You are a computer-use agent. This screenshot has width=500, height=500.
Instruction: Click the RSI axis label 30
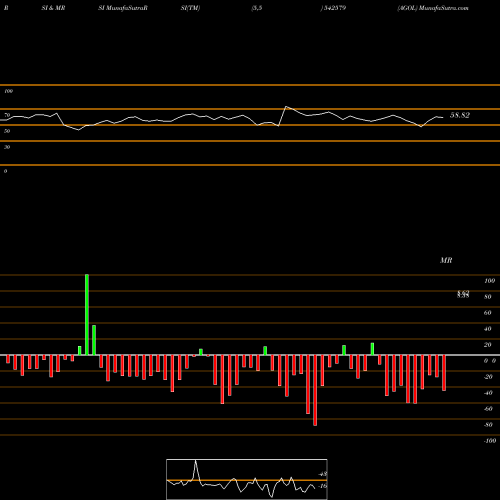point(7,147)
